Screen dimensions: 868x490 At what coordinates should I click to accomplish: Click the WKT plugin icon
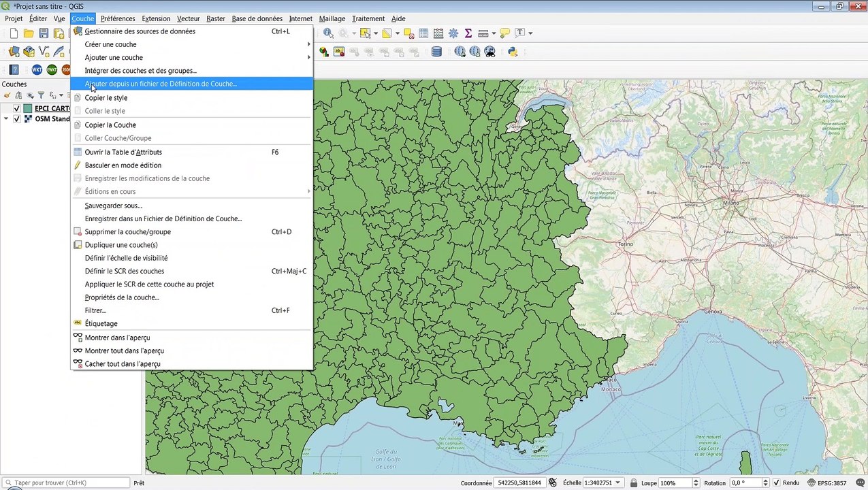click(x=37, y=70)
